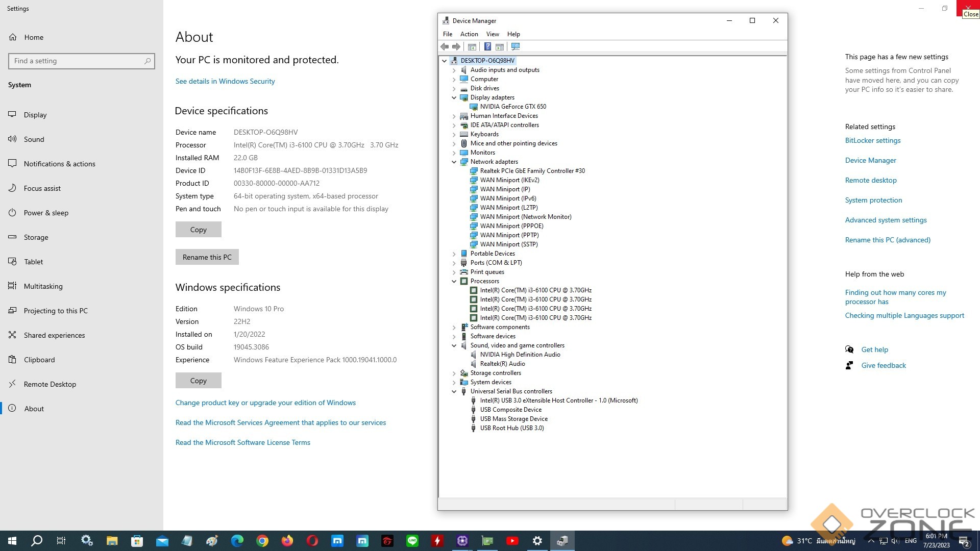The height and width of the screenshot is (551, 980).
Task: Collapse the Display adapters category
Action: [x=454, y=97]
